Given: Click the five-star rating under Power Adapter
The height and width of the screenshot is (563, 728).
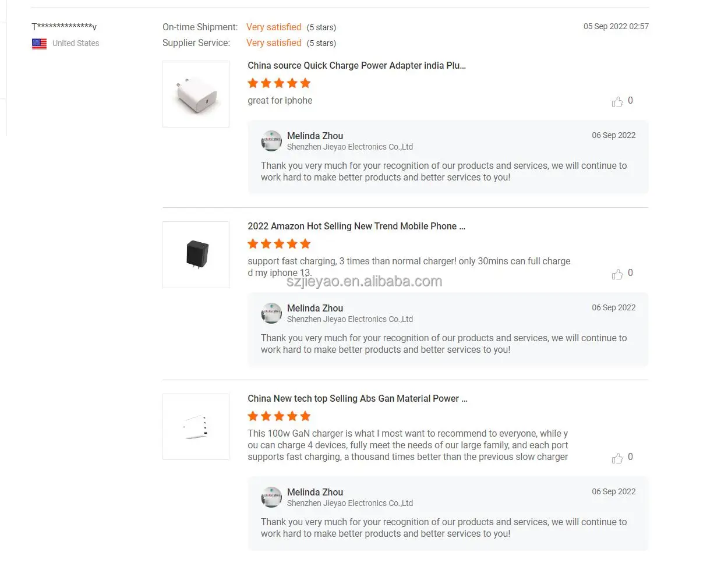Looking at the screenshot, I should (279, 83).
